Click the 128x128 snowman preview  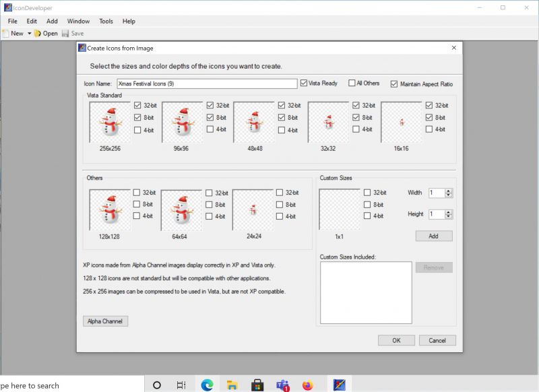(x=110, y=210)
